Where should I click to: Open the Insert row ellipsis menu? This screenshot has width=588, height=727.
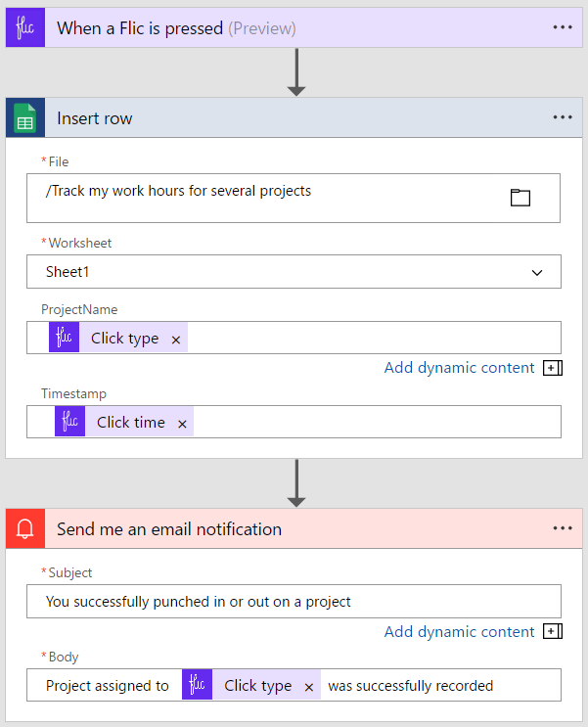click(563, 117)
